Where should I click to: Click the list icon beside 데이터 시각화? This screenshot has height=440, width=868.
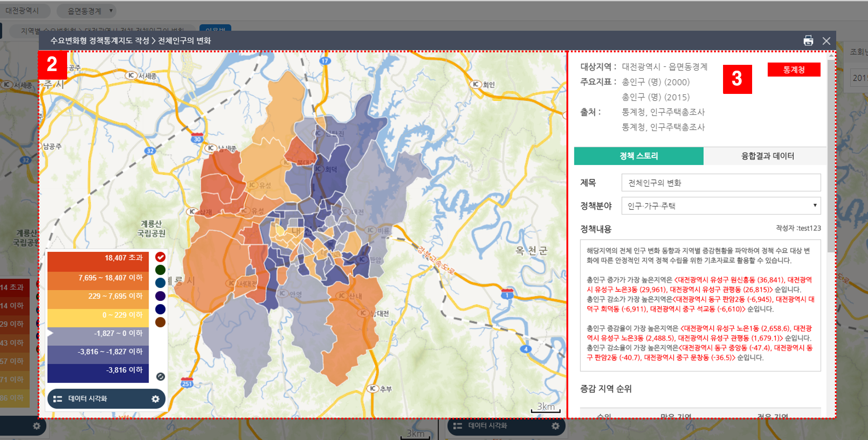point(58,399)
